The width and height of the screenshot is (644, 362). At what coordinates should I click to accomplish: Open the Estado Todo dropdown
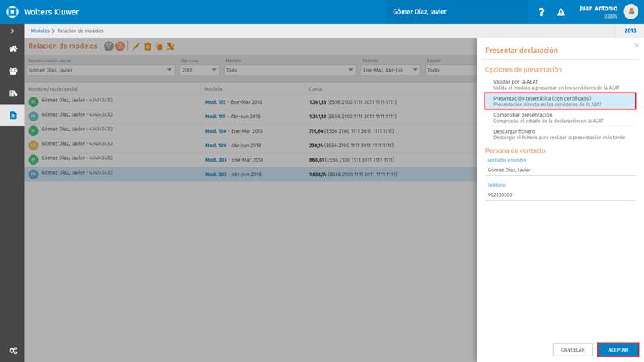(451, 70)
